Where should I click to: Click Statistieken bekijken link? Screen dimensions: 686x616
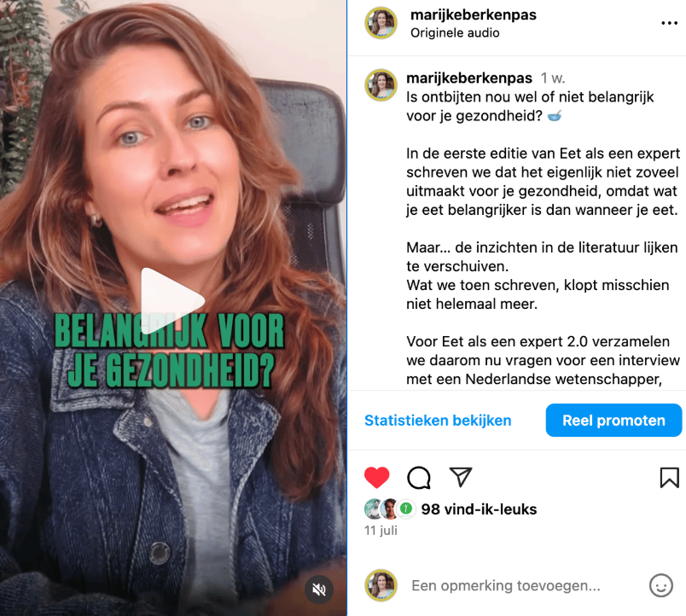point(438,421)
